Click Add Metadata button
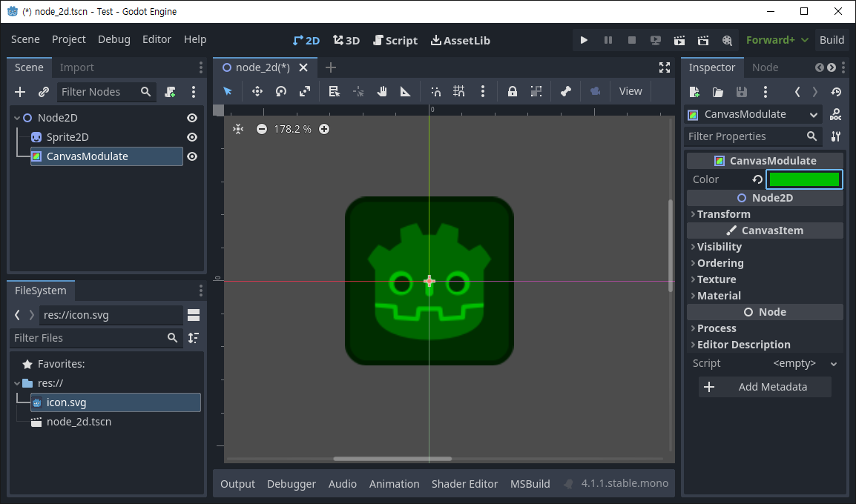Screen dimensions: 856x504 coord(765,387)
